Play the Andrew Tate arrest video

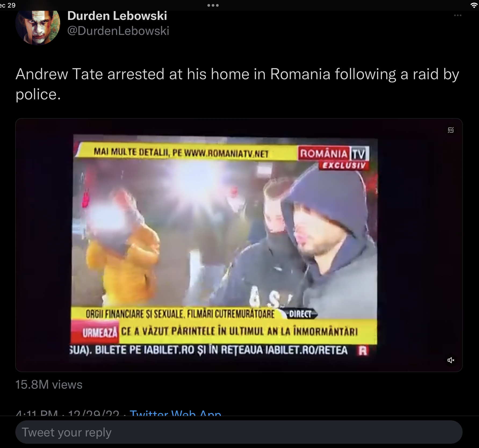(x=239, y=245)
